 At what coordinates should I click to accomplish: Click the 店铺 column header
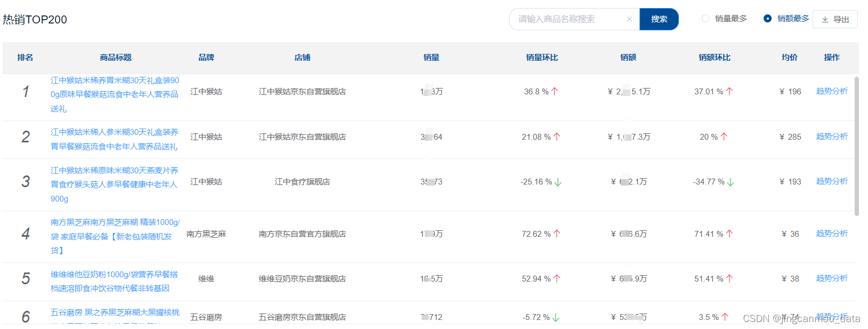click(302, 58)
